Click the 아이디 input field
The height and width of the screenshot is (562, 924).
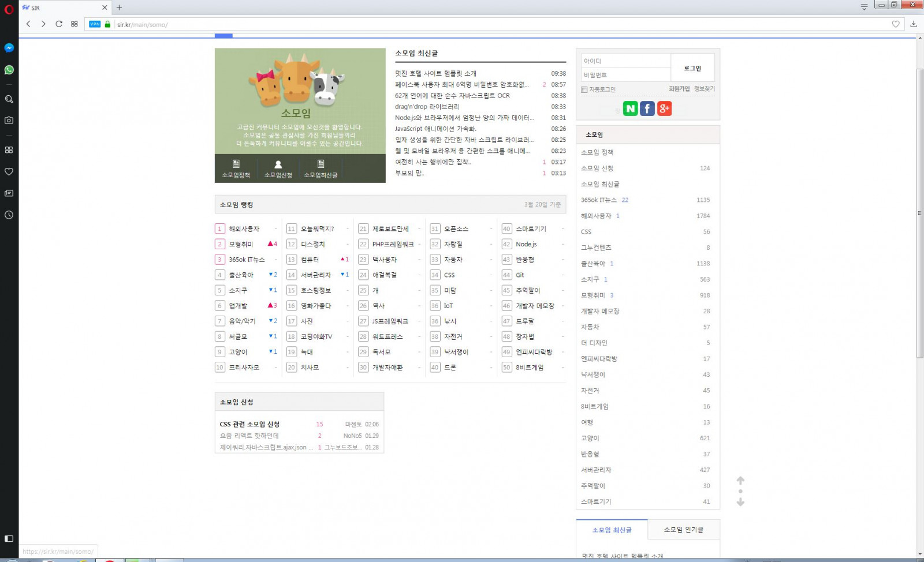click(x=625, y=61)
